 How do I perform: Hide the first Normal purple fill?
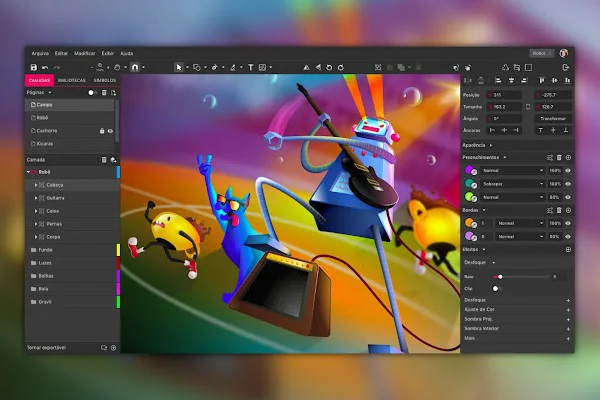[568, 171]
